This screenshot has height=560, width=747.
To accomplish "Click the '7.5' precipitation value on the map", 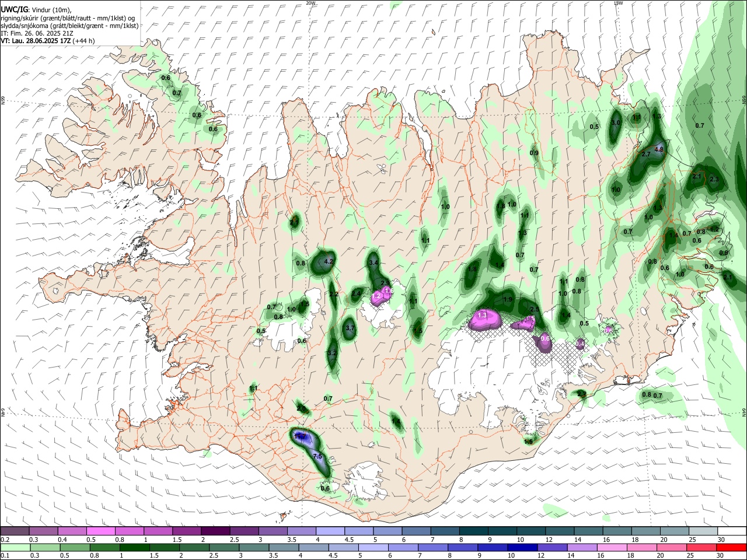I will tap(317, 456).
